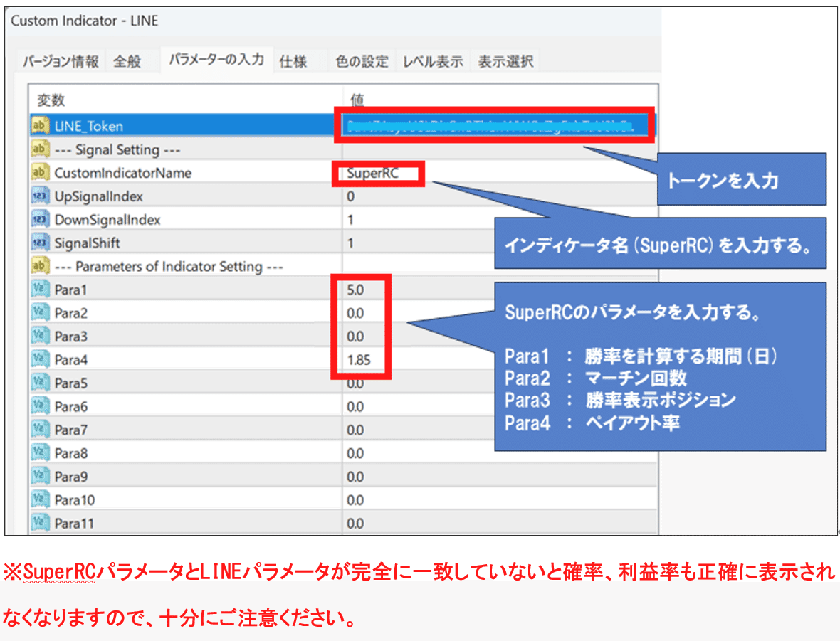
Task: Switch to the 全般 tab
Action: click(x=127, y=62)
